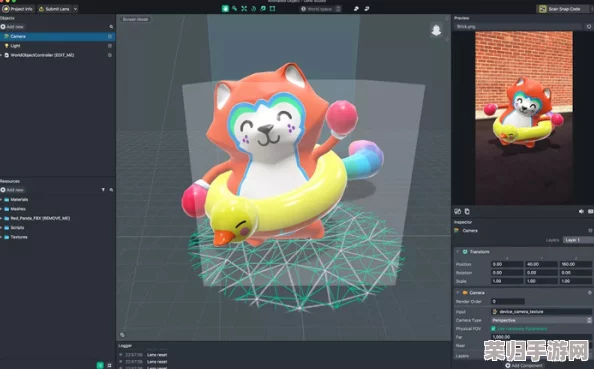Activate the four-arrow scale tool
The image size is (594, 369).
click(244, 9)
